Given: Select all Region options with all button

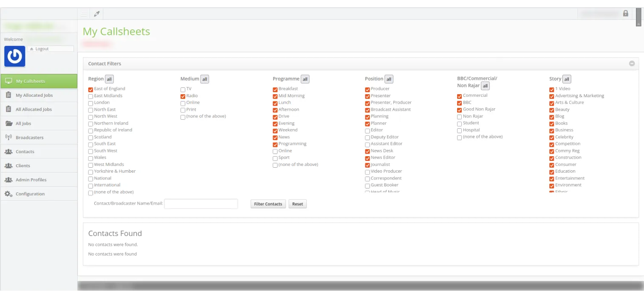Looking at the screenshot, I should click(x=109, y=79).
